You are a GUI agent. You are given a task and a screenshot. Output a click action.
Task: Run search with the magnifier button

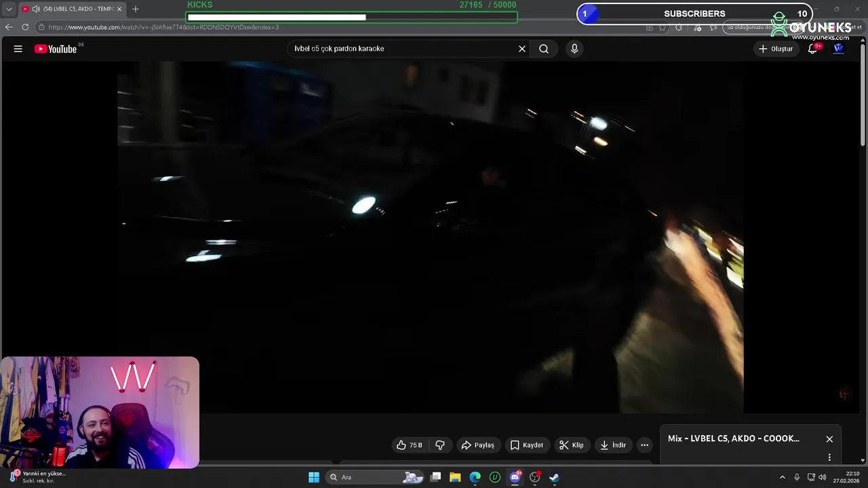coord(544,49)
